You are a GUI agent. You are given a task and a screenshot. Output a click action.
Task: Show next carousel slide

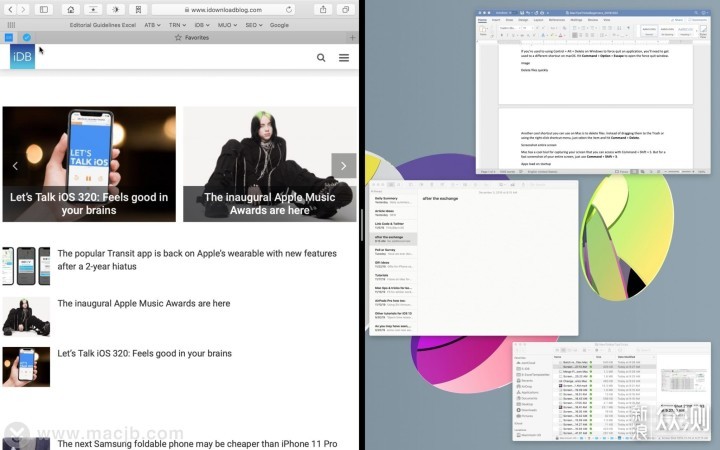point(343,166)
